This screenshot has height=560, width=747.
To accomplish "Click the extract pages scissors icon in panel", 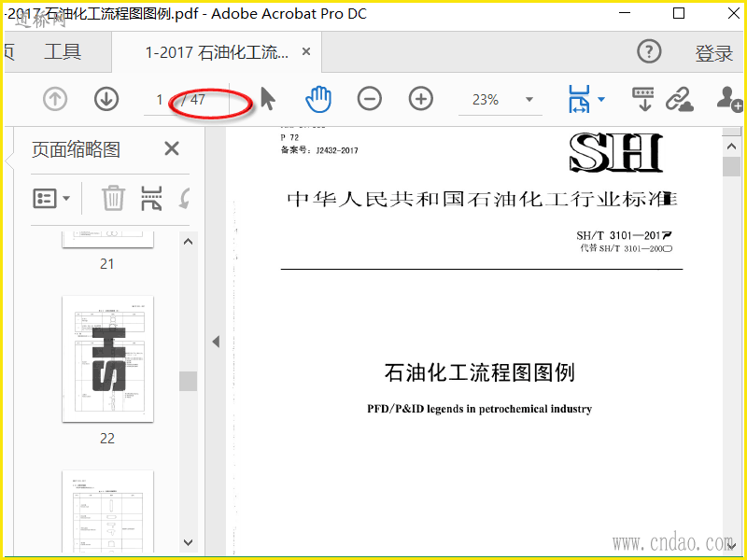I will (151, 198).
